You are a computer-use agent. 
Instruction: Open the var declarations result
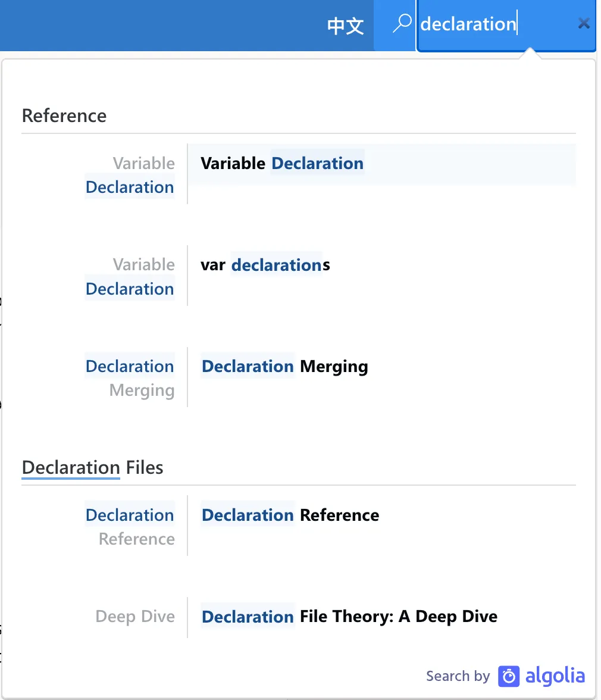click(x=265, y=265)
